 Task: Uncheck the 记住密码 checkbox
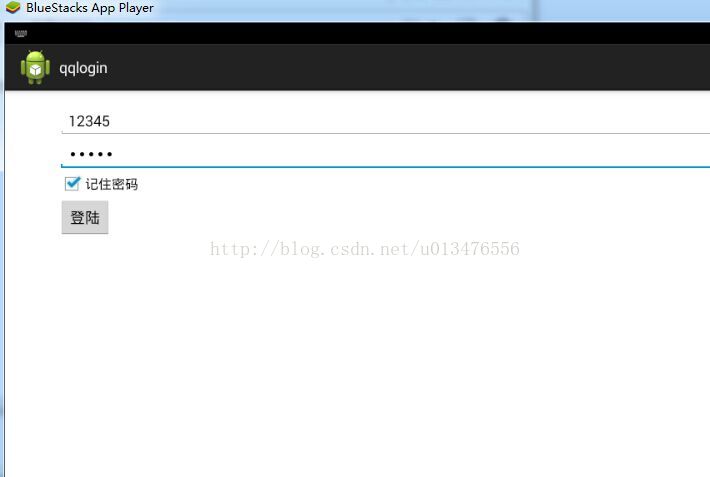coord(72,183)
